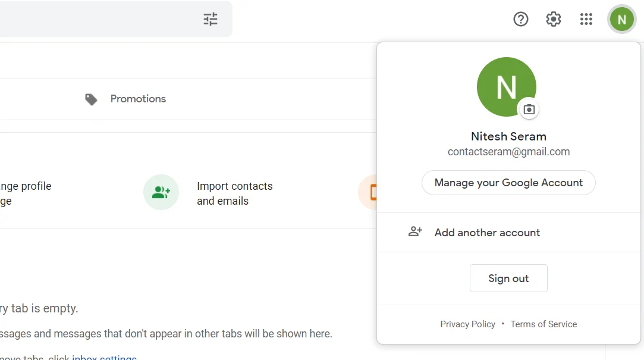Click the profile avatar in the top bar

[x=621, y=19]
